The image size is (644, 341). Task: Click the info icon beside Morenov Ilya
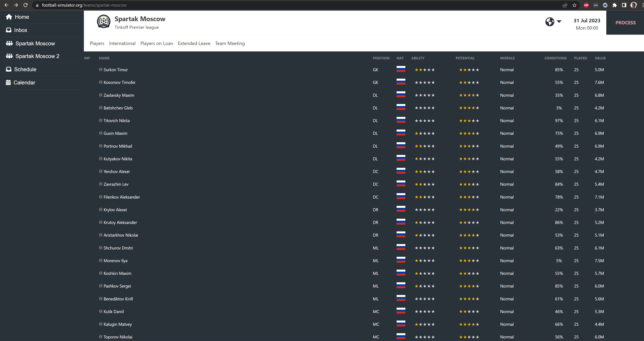coord(100,260)
